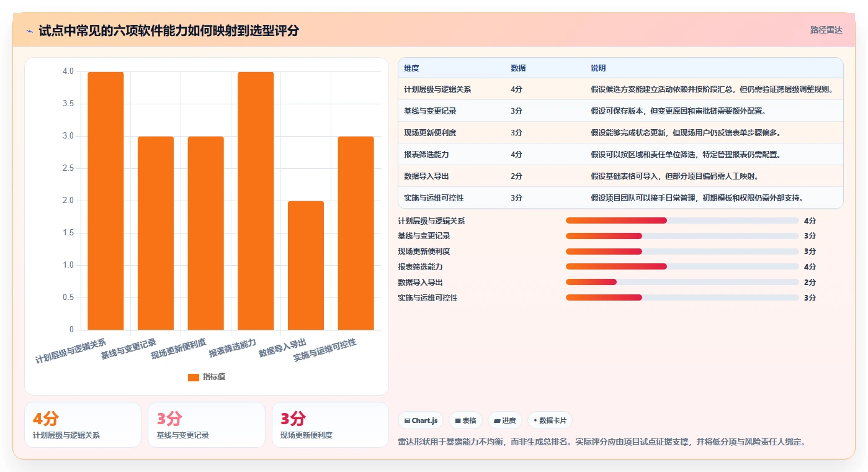
Task: Click the description starting 假设项目团队可以接手
Action: 697,198
